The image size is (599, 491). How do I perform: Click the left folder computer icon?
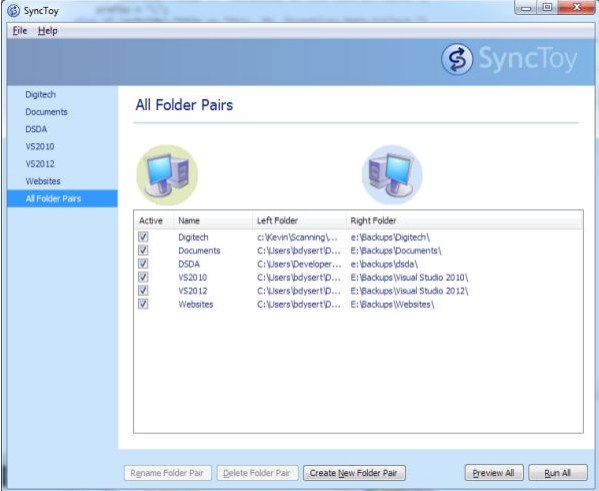(x=167, y=175)
